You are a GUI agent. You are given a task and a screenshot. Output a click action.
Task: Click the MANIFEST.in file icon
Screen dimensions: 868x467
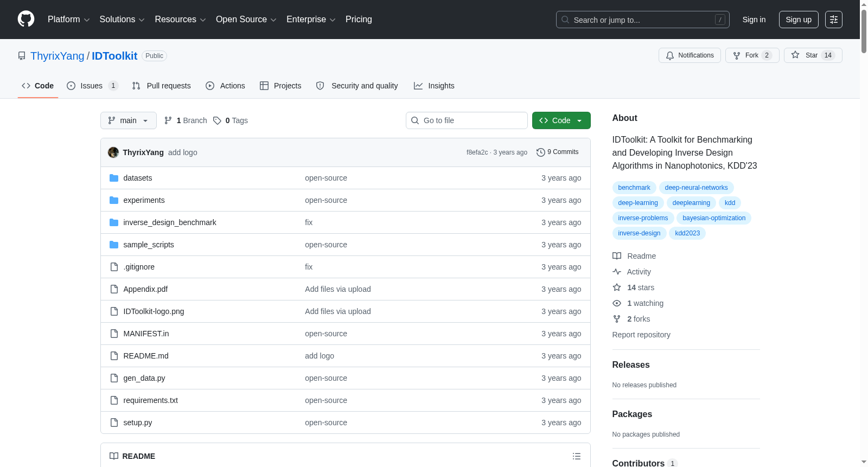(x=114, y=334)
